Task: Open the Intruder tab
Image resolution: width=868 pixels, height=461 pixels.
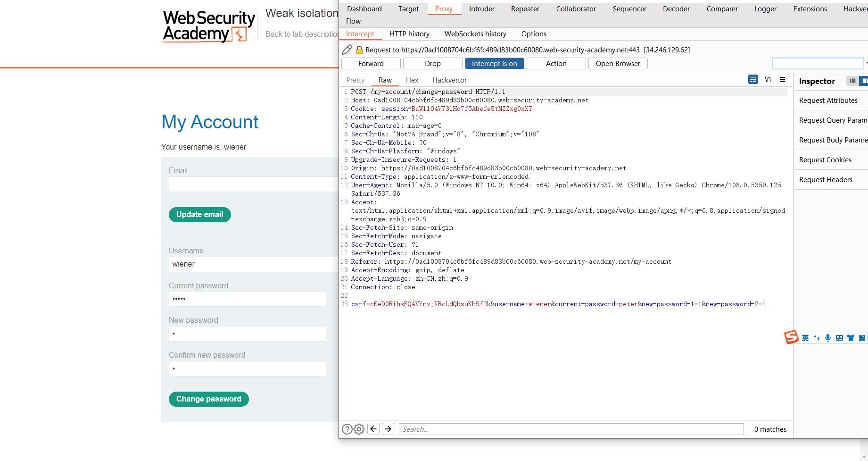Action: point(482,9)
